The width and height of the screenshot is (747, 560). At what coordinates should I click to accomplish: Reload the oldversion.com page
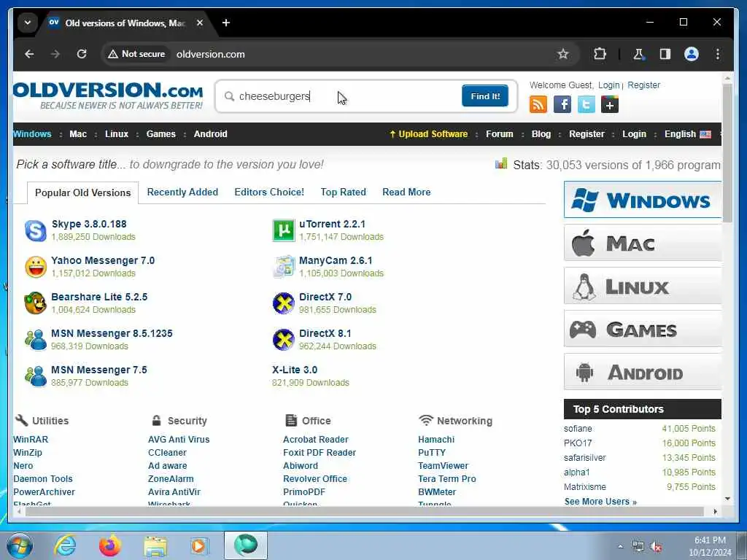coord(82,54)
